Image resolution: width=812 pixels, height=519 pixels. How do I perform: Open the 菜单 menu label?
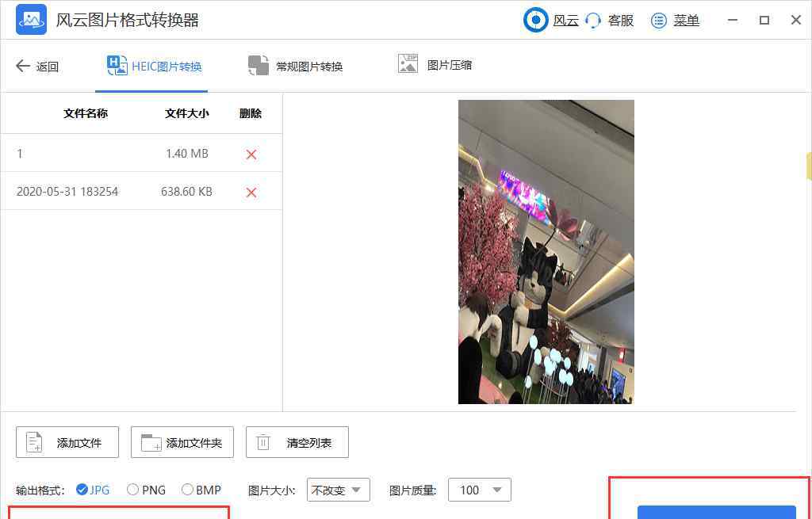(686, 21)
